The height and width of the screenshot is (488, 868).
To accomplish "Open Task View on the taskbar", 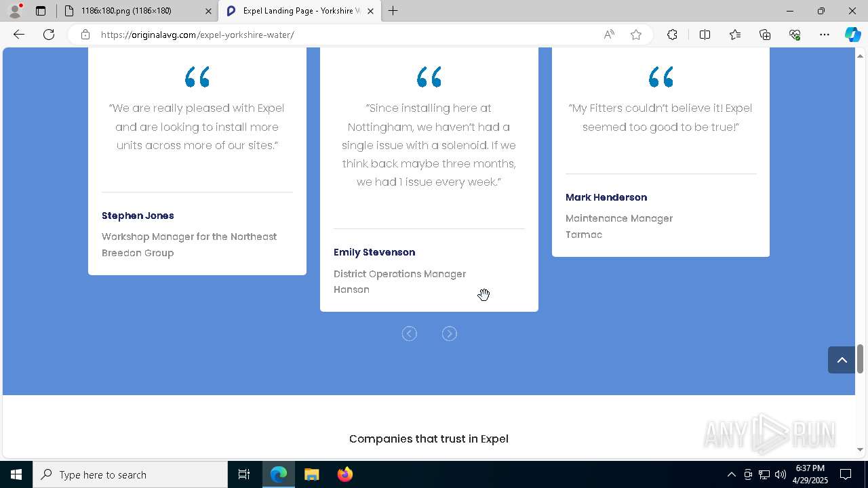I will tap(244, 474).
